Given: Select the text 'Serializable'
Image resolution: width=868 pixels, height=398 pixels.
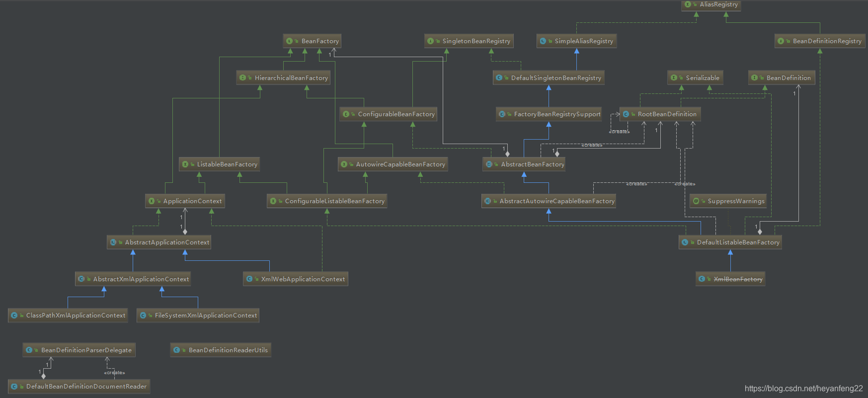Looking at the screenshot, I should coord(703,78).
